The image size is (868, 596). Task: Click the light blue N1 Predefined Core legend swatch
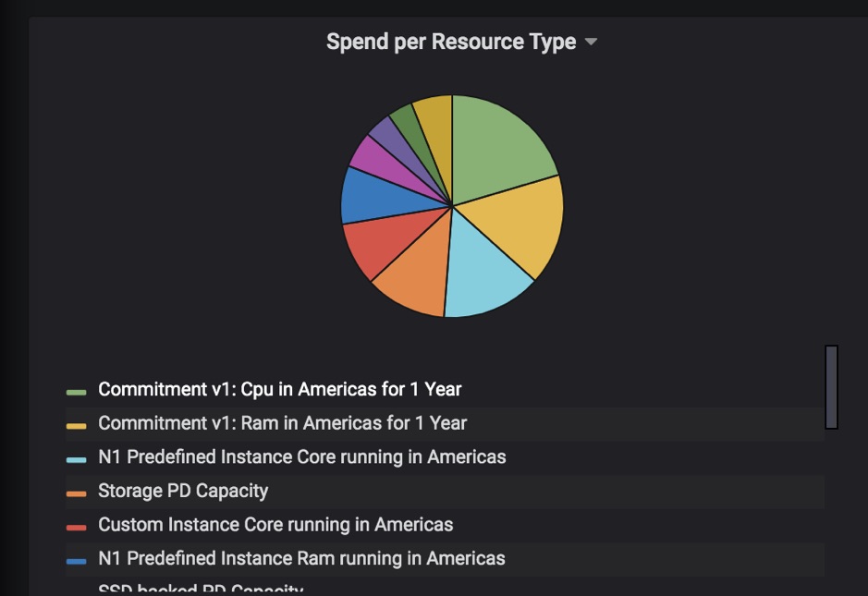[76, 459]
